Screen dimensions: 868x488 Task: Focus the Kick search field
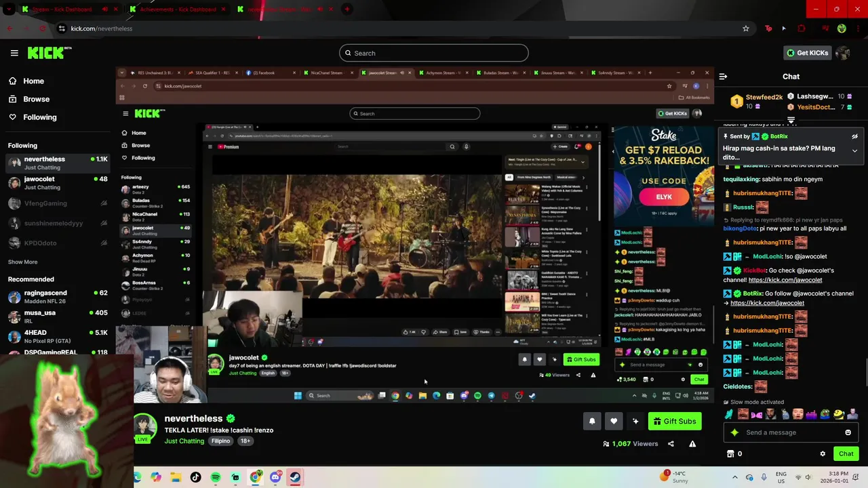click(x=434, y=53)
